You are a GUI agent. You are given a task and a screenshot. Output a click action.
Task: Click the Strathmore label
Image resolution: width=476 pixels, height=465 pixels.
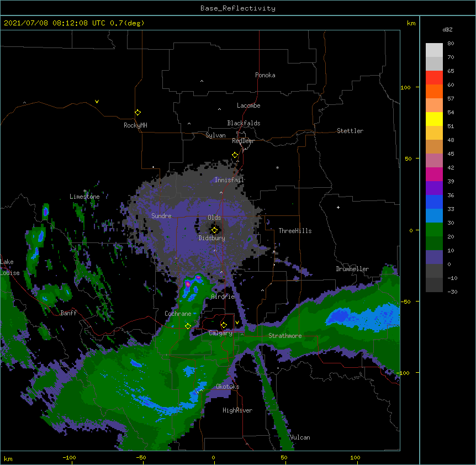(x=285, y=336)
